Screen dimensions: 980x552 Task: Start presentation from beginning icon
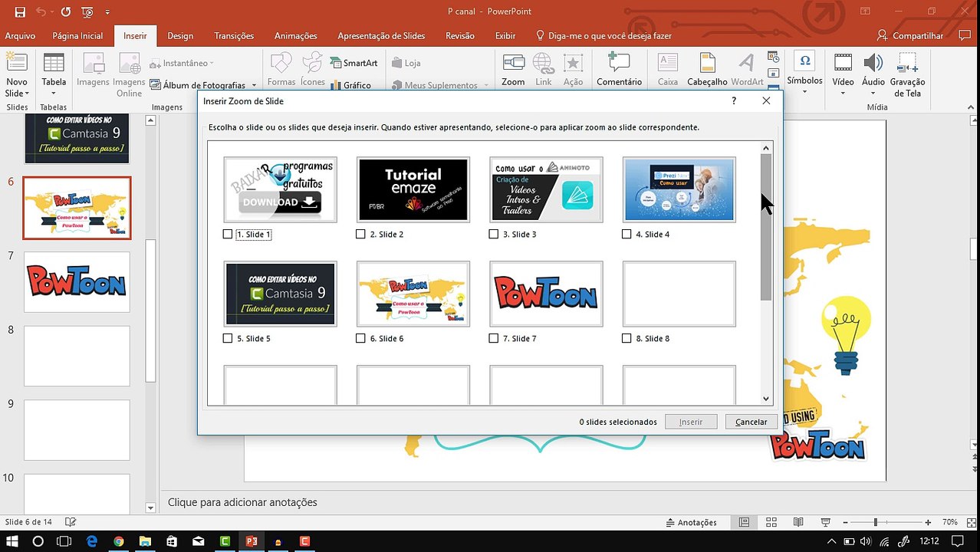87,11
